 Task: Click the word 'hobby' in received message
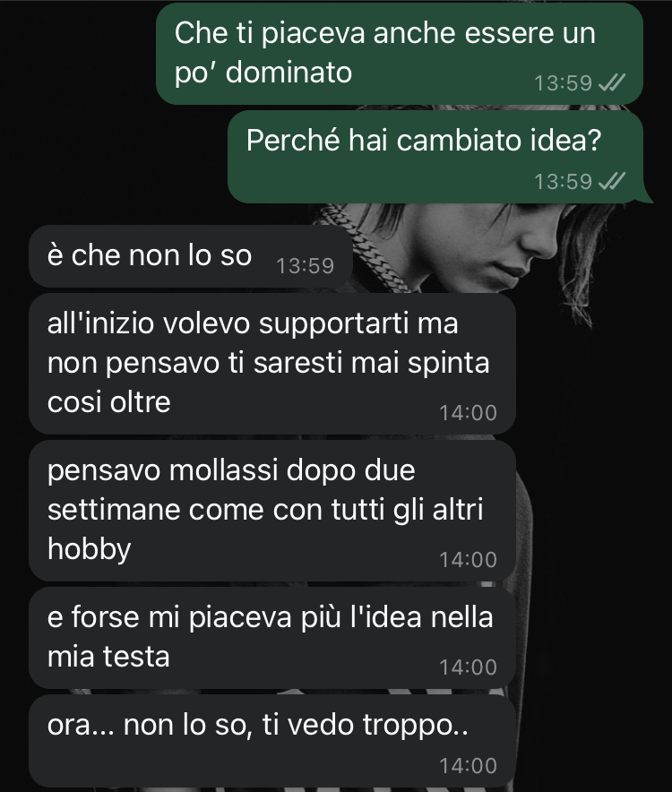90,548
